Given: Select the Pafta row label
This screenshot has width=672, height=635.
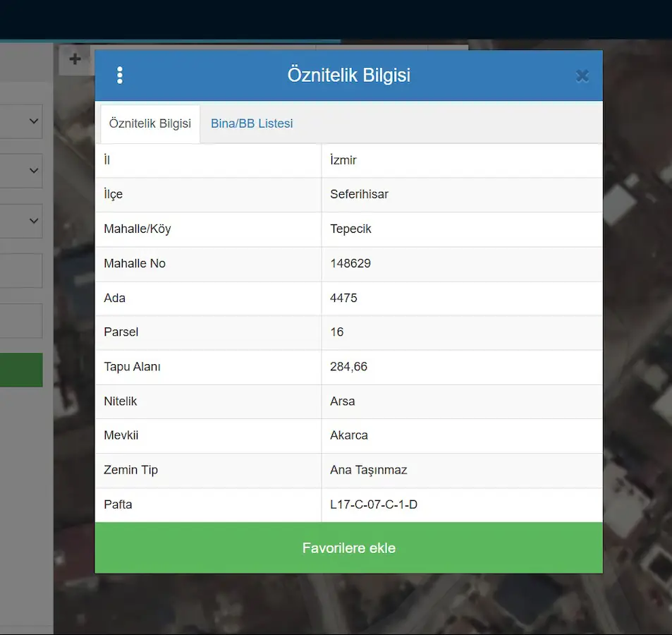Looking at the screenshot, I should (118, 504).
